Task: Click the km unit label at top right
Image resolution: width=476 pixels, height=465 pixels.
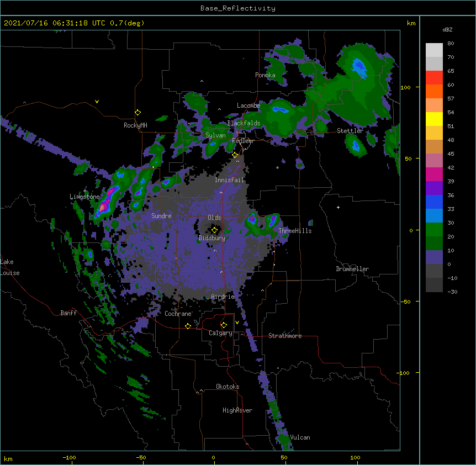Action: pyautogui.click(x=411, y=23)
